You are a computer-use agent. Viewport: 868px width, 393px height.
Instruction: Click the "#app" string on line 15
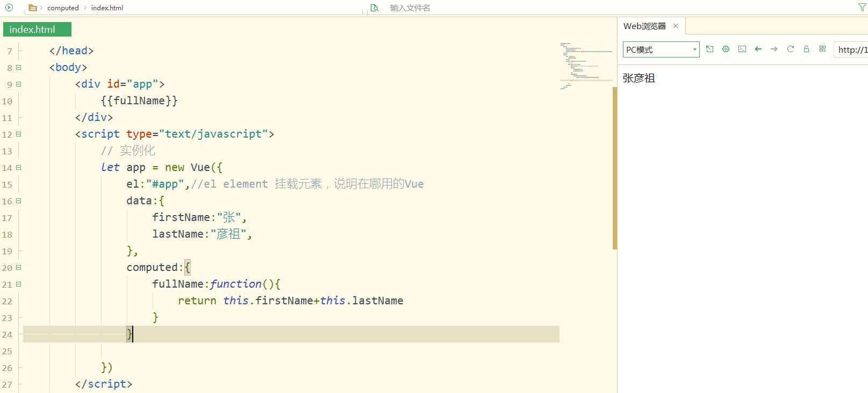(x=165, y=184)
